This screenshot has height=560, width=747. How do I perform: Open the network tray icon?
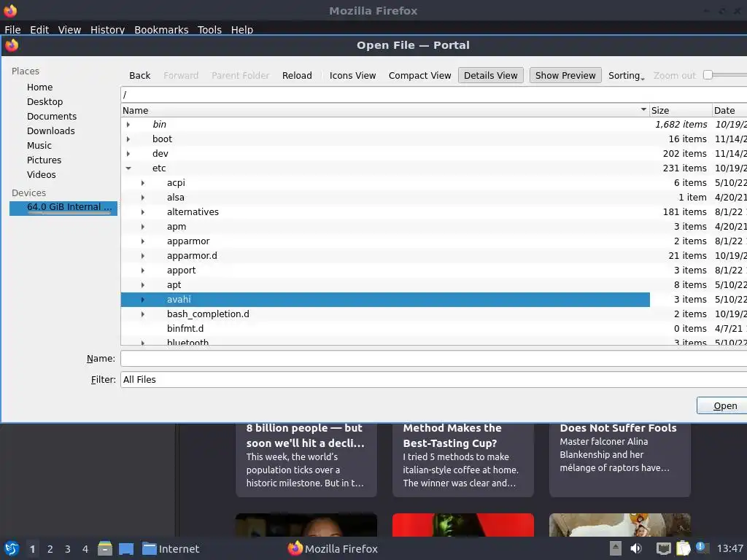tap(664, 548)
